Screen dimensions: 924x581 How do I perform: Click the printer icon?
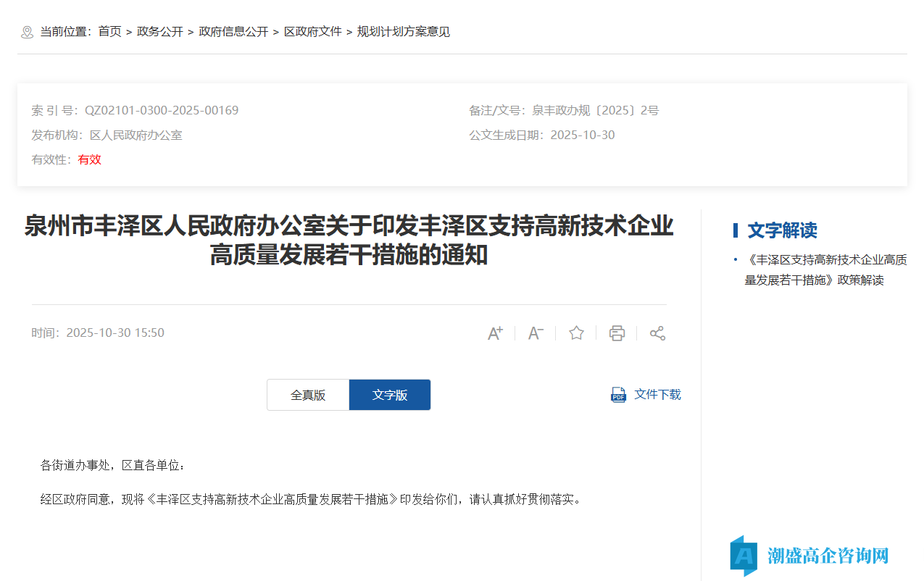(x=617, y=333)
